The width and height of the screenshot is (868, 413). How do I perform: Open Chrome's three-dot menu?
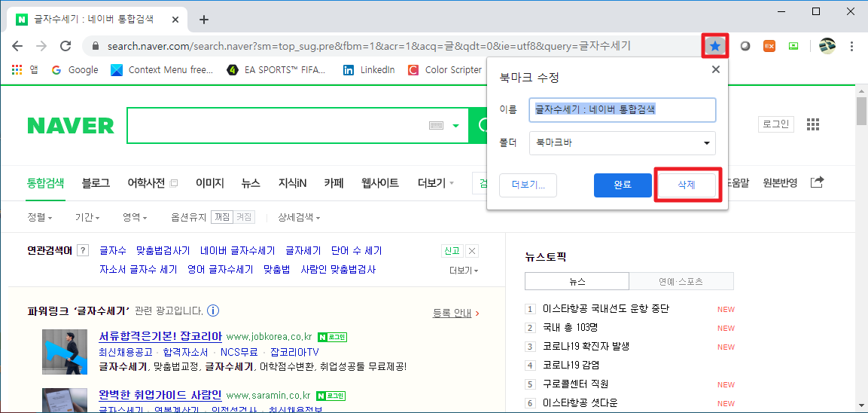(x=852, y=46)
